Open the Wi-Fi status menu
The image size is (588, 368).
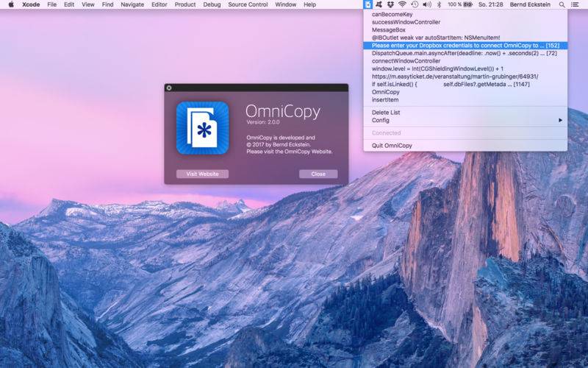(x=402, y=4)
